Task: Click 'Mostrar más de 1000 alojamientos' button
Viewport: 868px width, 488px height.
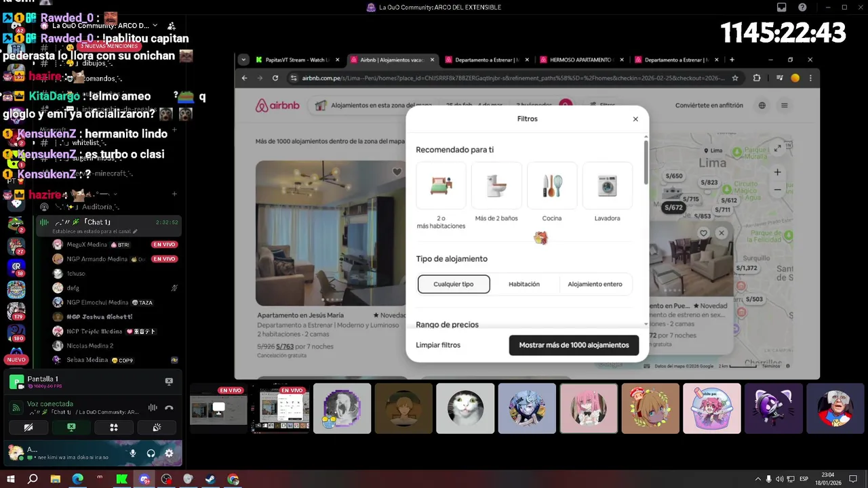Action: pos(574,345)
